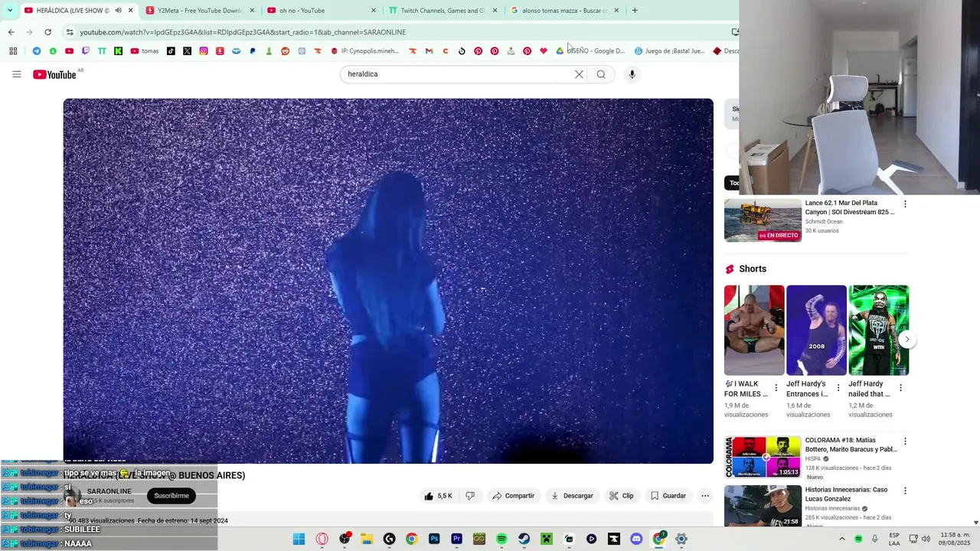
Task: Open Discord from the taskbar
Action: click(x=636, y=539)
